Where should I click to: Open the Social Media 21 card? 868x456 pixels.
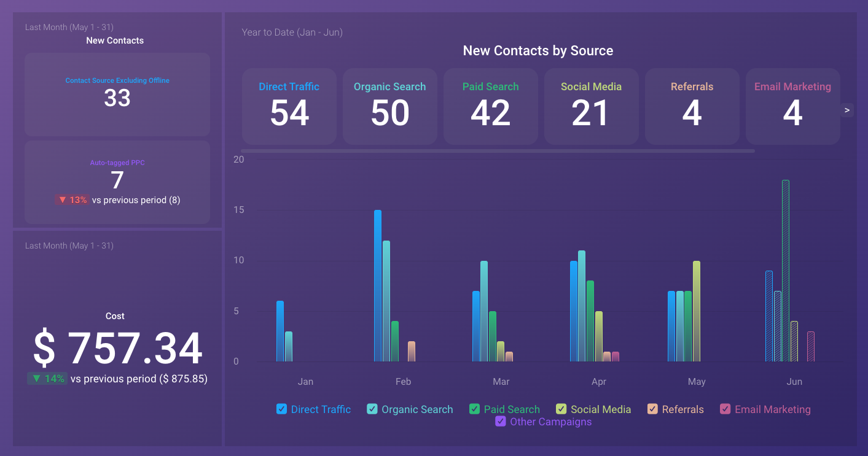pos(592,106)
